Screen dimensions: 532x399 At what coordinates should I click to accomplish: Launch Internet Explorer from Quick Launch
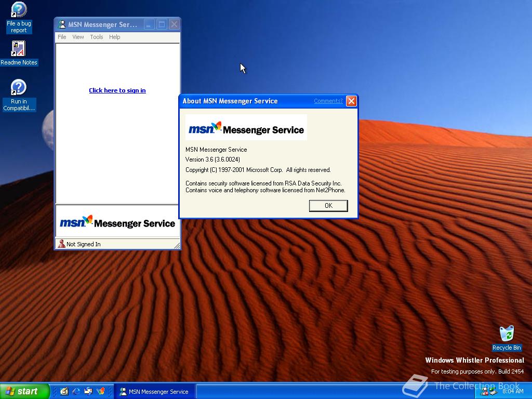pos(76,391)
